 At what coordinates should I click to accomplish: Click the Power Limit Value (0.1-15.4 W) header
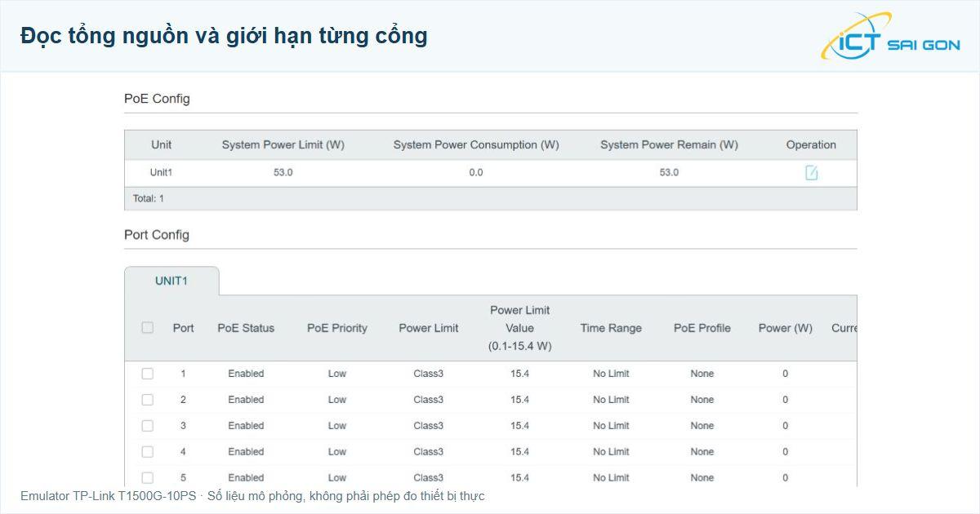(x=520, y=328)
